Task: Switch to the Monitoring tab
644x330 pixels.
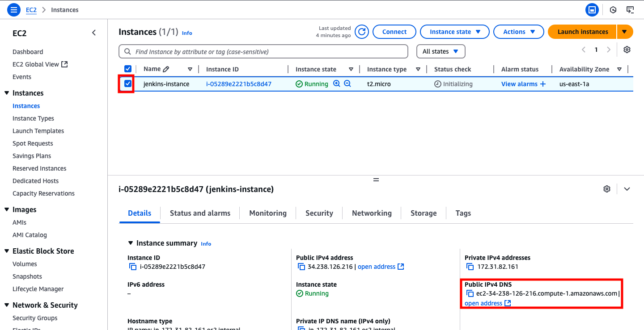Action: pos(268,213)
